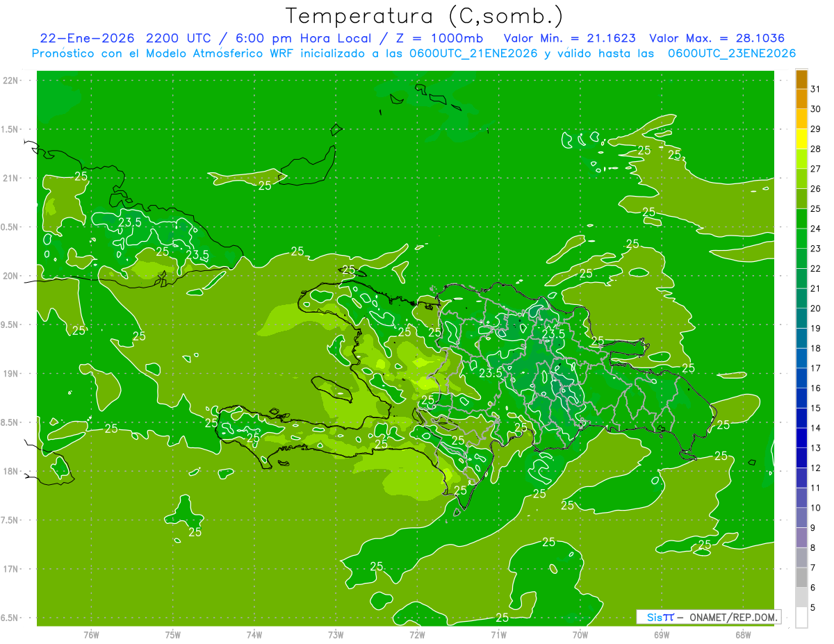The height and width of the screenshot is (644, 834).
Task: Select the 'Valor Min. = 21.1623' value
Action: click(570, 38)
